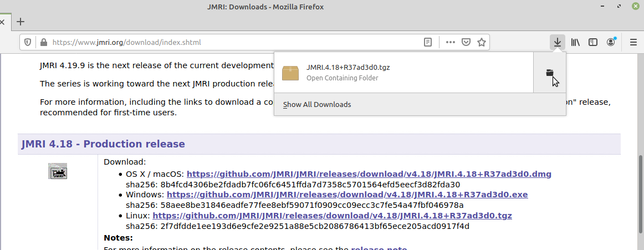Bookmark this page with star icon
The width and height of the screenshot is (644, 250).
click(482, 42)
